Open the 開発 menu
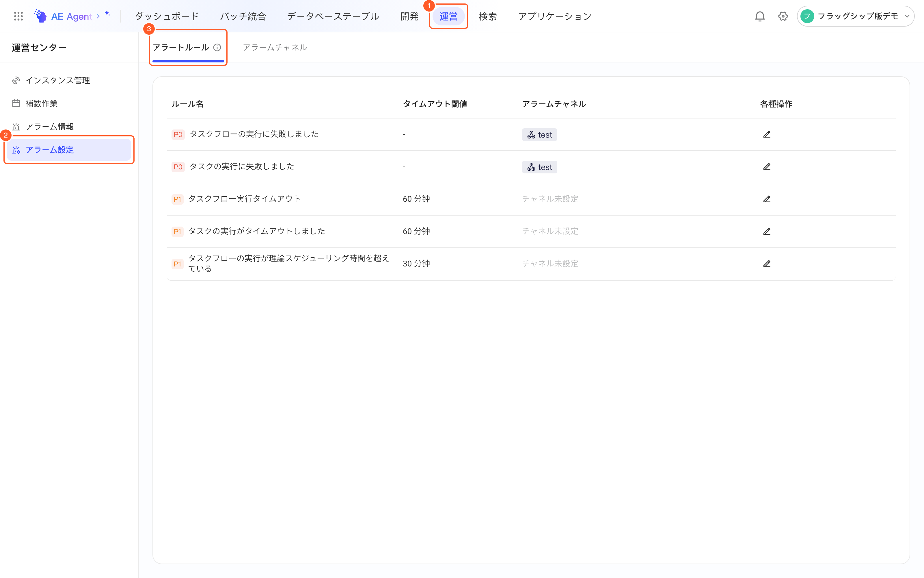This screenshot has height=578, width=924. tap(409, 16)
